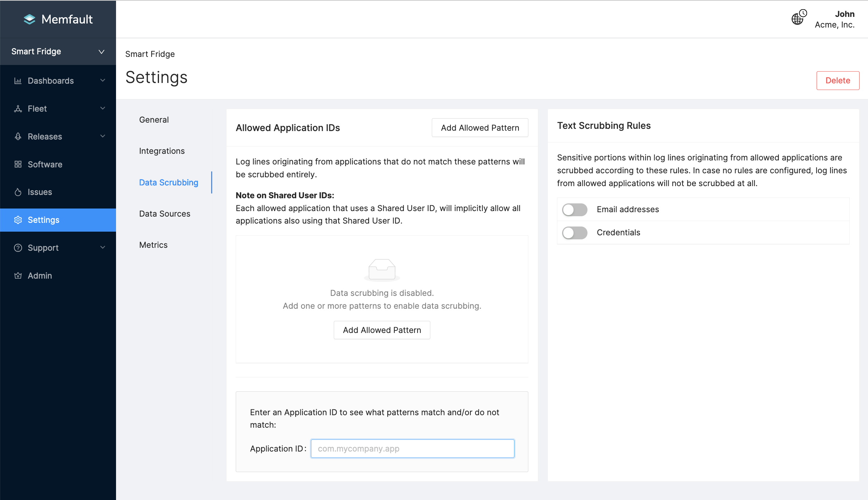The width and height of the screenshot is (868, 500).
Task: Click the Fleet nodes icon
Action: pos(18,109)
